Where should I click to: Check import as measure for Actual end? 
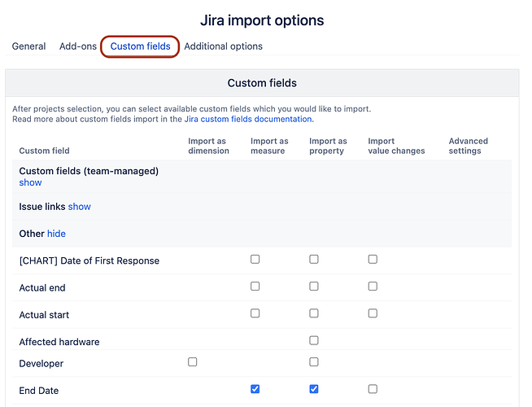click(x=255, y=287)
